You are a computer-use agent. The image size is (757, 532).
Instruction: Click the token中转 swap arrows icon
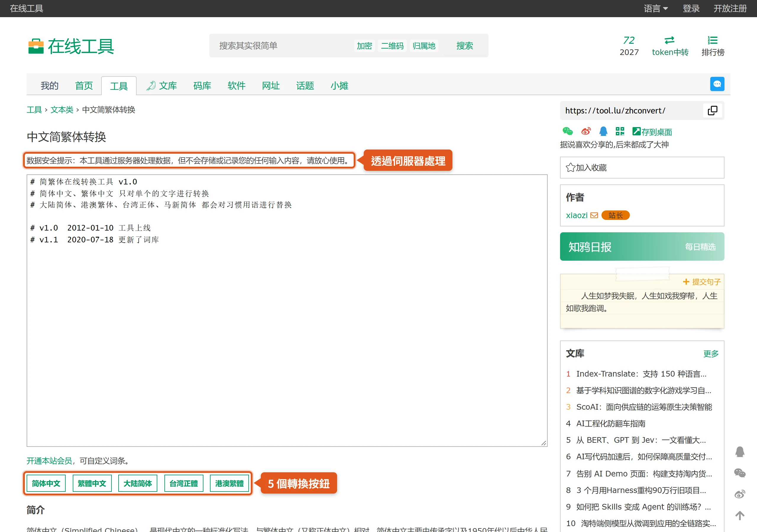pyautogui.click(x=669, y=40)
